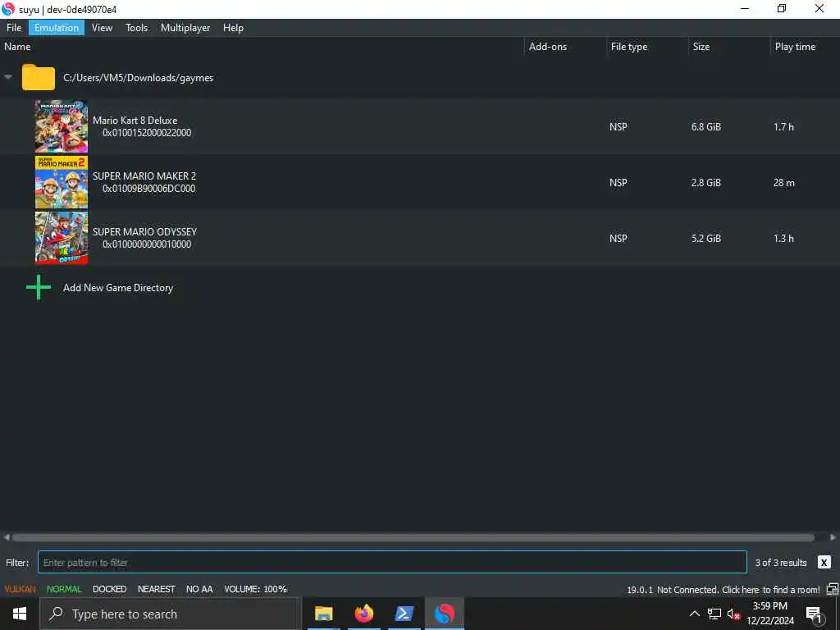Open Firefox from the taskbar

point(363,614)
